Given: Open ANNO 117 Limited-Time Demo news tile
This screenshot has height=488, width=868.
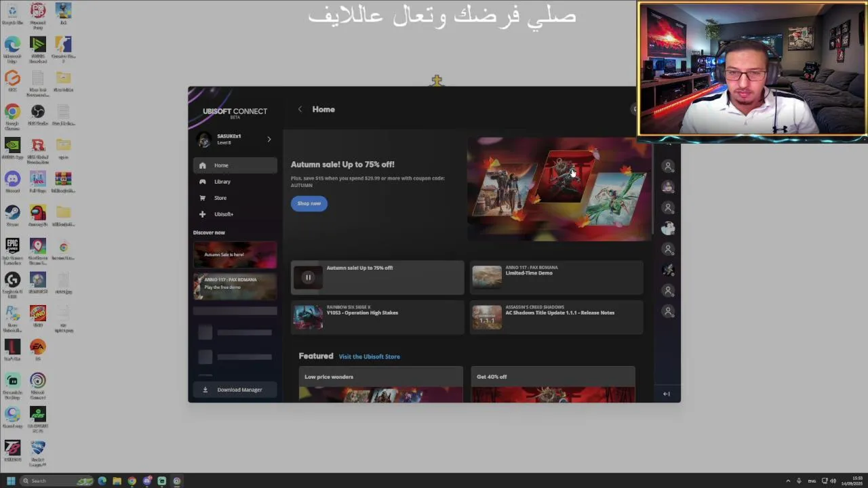Looking at the screenshot, I should (557, 277).
